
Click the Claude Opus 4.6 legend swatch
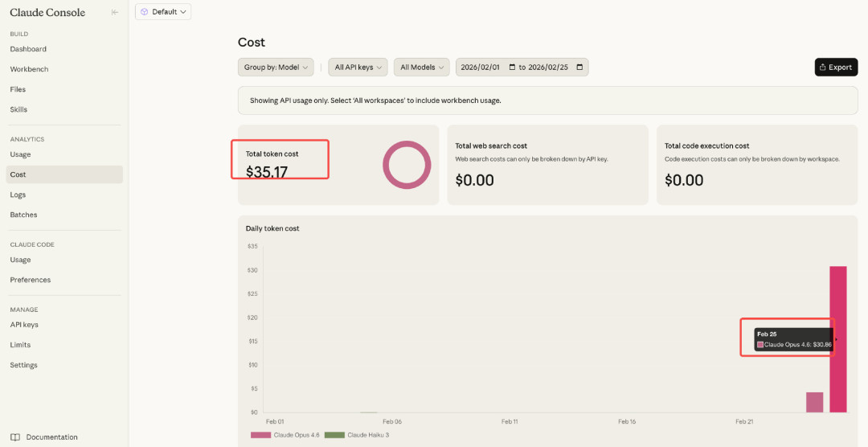(x=260, y=435)
